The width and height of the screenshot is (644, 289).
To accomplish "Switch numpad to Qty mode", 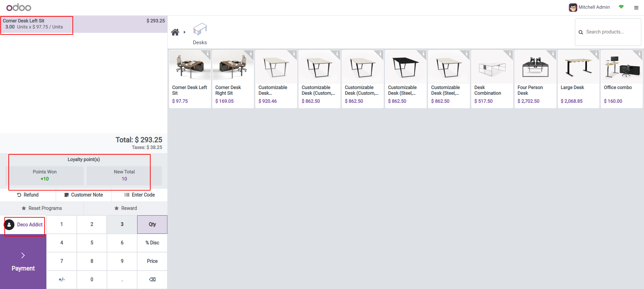I will (x=152, y=224).
